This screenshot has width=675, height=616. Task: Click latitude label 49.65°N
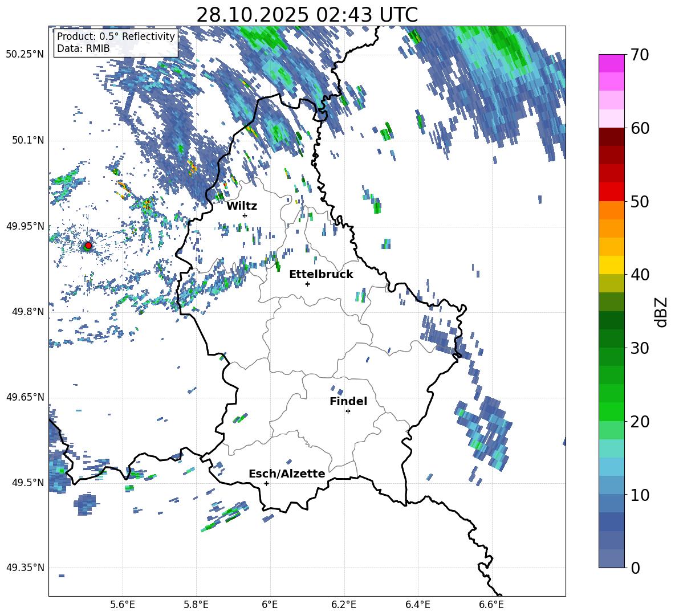(x=25, y=397)
